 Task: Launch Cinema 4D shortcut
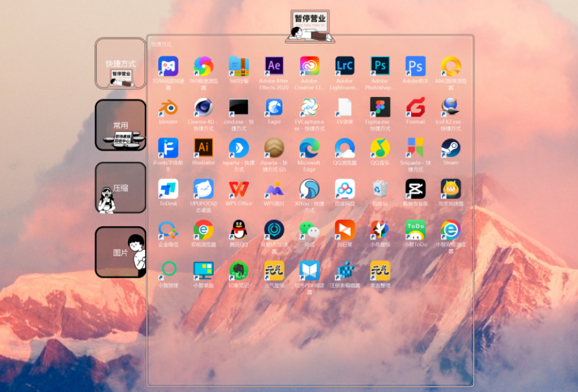[203, 107]
